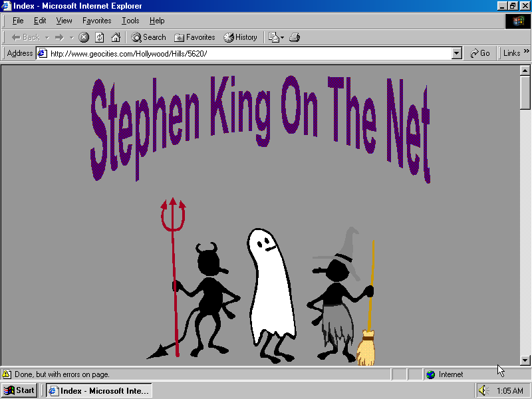Open the Windows Start menu
The width and height of the screenshot is (532, 399).
19,390
